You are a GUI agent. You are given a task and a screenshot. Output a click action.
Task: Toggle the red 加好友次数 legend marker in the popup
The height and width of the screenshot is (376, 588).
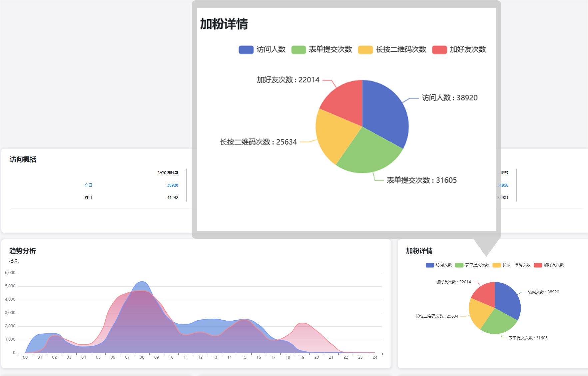pos(439,49)
